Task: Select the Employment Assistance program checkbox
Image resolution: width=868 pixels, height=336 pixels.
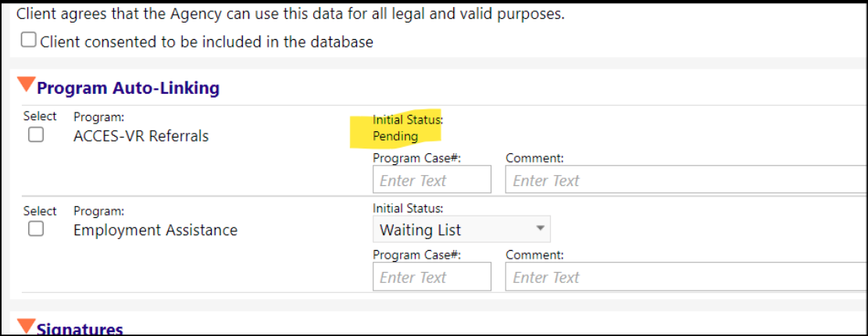Action: click(36, 229)
